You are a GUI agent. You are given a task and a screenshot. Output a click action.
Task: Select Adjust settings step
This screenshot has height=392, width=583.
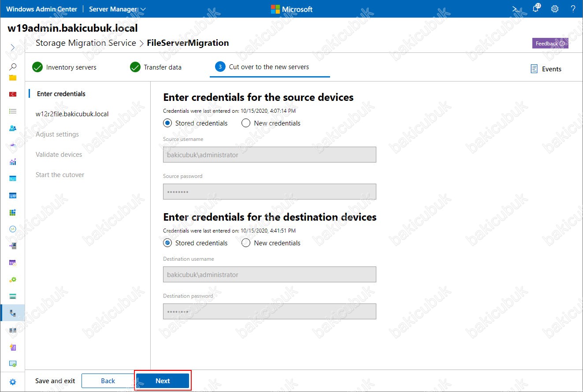point(57,134)
